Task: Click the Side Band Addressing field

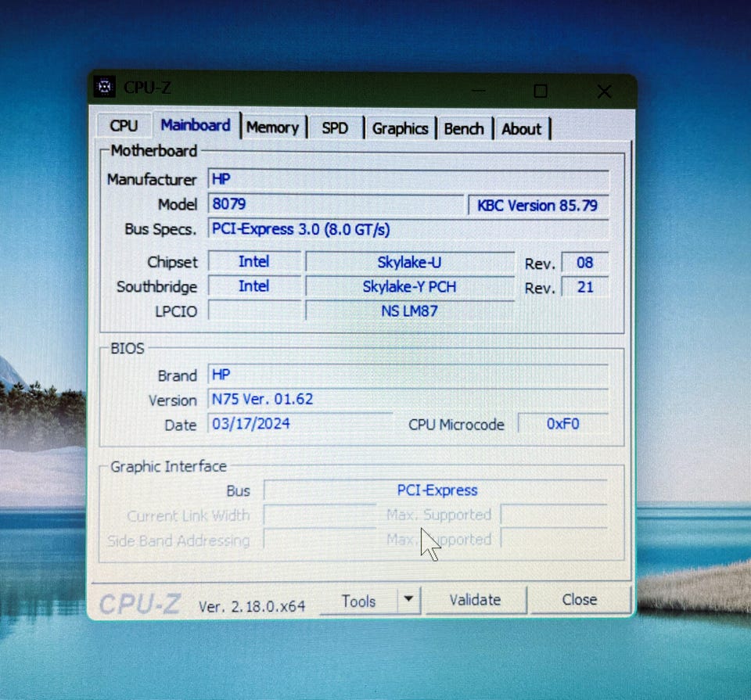Action: point(320,540)
